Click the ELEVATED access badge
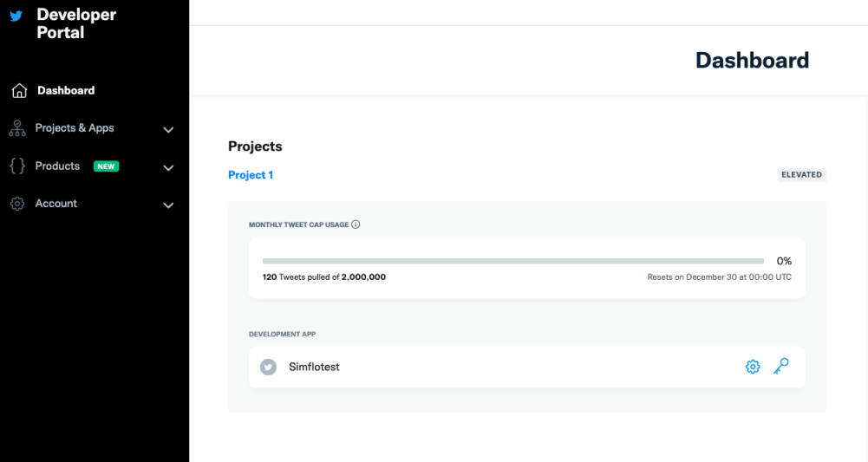The width and height of the screenshot is (868, 462). 801,175
